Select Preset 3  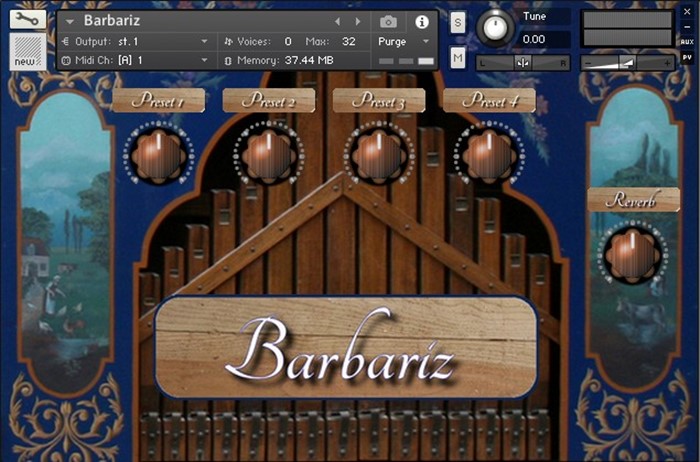click(379, 101)
